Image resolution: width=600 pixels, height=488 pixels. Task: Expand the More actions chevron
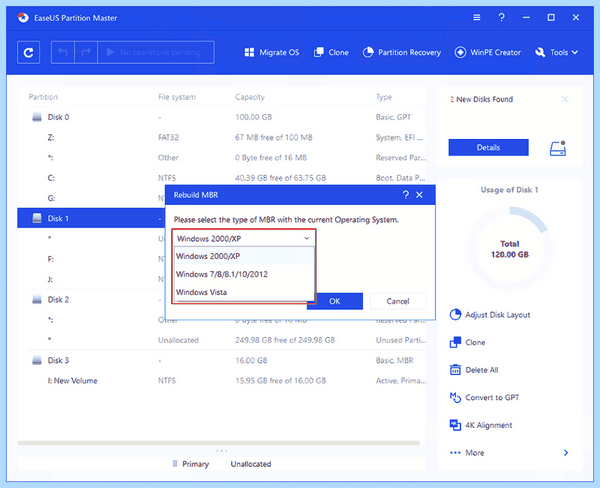(566, 453)
